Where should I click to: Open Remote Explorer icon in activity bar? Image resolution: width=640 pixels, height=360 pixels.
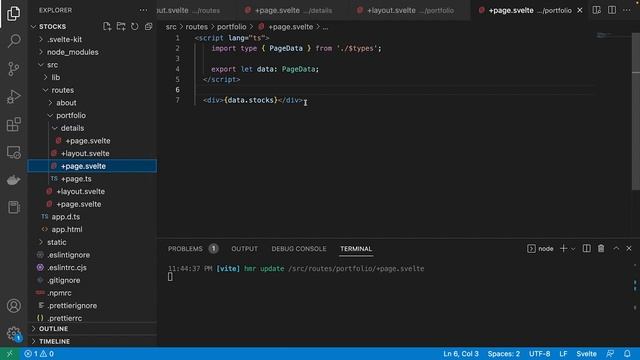13,152
